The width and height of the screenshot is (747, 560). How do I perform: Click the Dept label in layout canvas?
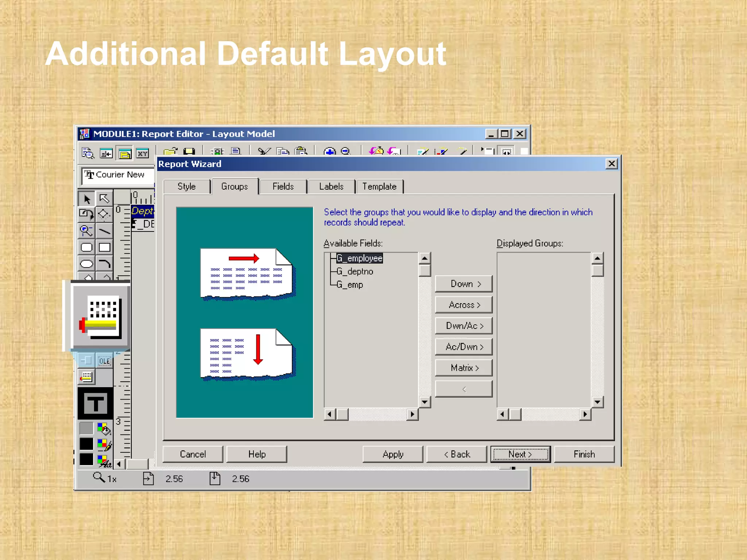[x=143, y=211]
